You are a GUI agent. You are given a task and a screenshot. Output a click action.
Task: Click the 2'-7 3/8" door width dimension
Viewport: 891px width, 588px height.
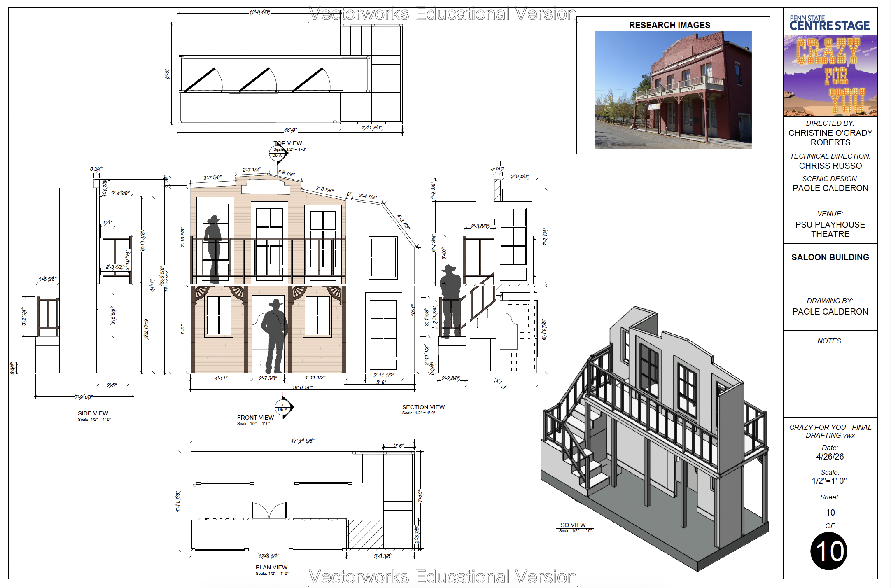(x=268, y=378)
